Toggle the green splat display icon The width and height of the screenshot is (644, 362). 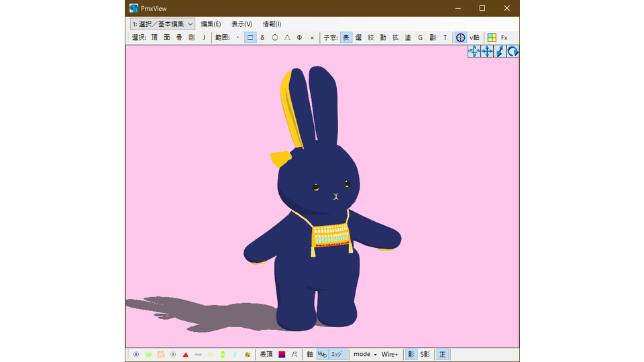click(x=149, y=355)
